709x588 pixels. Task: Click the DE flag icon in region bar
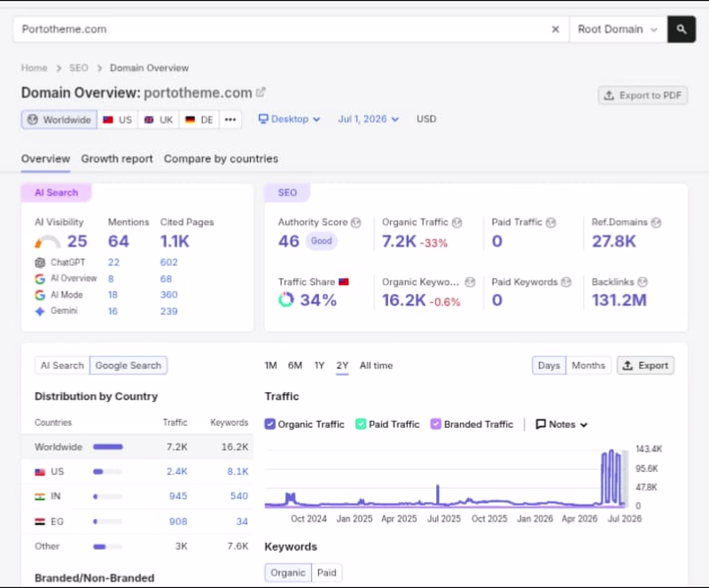click(190, 120)
